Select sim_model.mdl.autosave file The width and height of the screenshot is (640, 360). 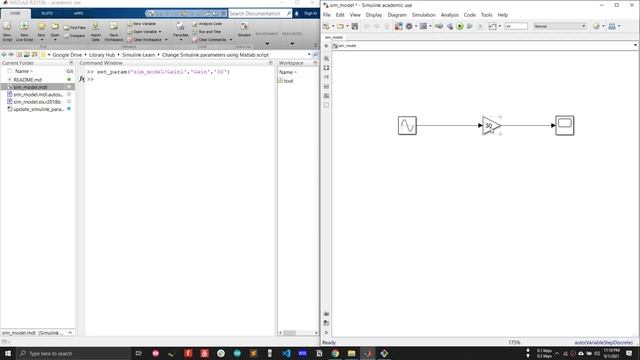[x=37, y=94]
